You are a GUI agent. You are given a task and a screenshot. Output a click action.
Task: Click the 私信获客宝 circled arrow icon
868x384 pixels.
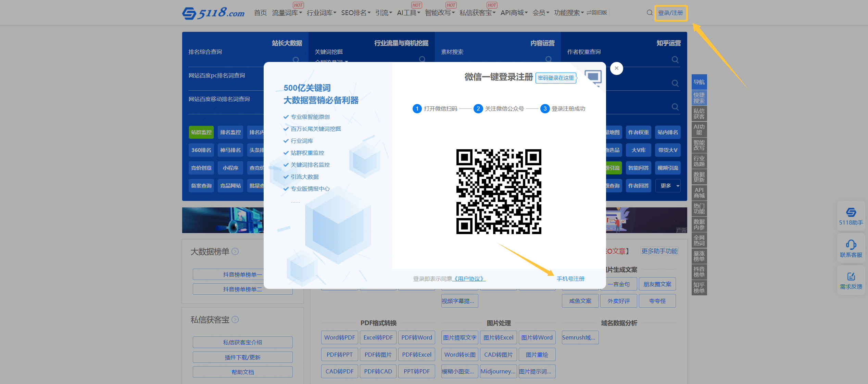click(x=235, y=320)
